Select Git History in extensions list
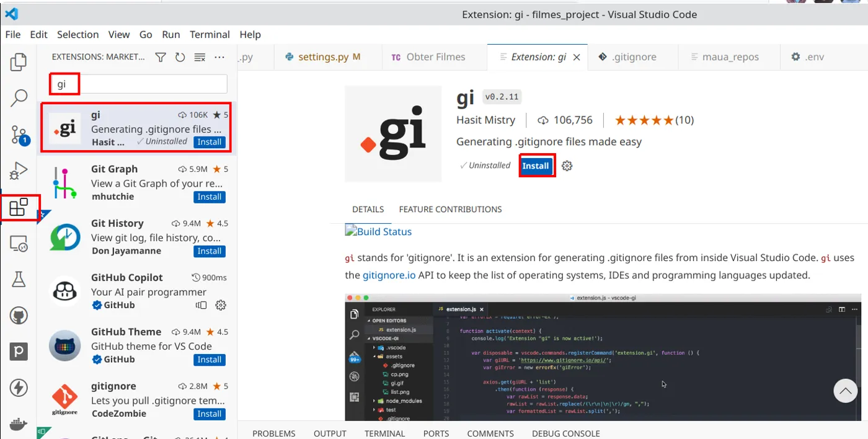 tap(137, 237)
